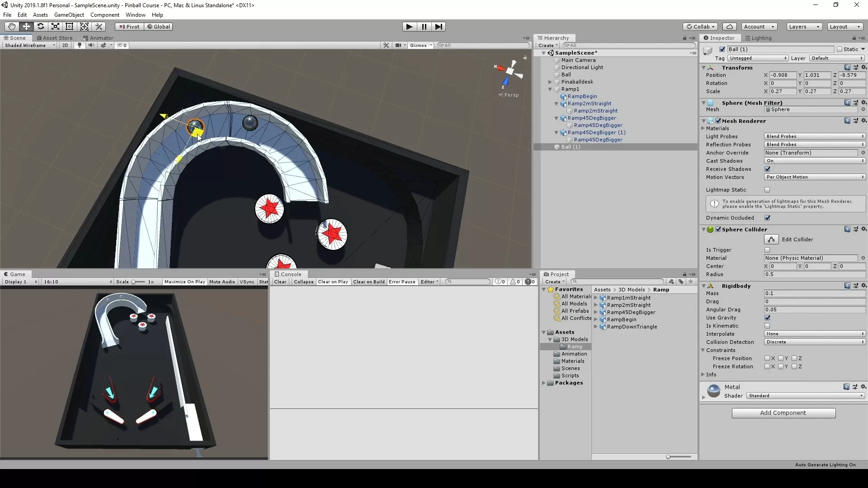Open the Layers dropdown

[804, 27]
